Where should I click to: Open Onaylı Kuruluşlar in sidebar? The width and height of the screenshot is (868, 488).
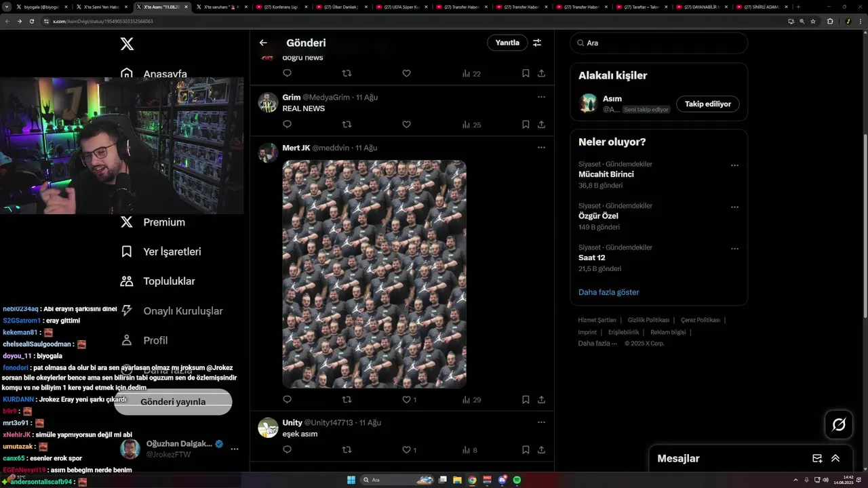(x=172, y=310)
